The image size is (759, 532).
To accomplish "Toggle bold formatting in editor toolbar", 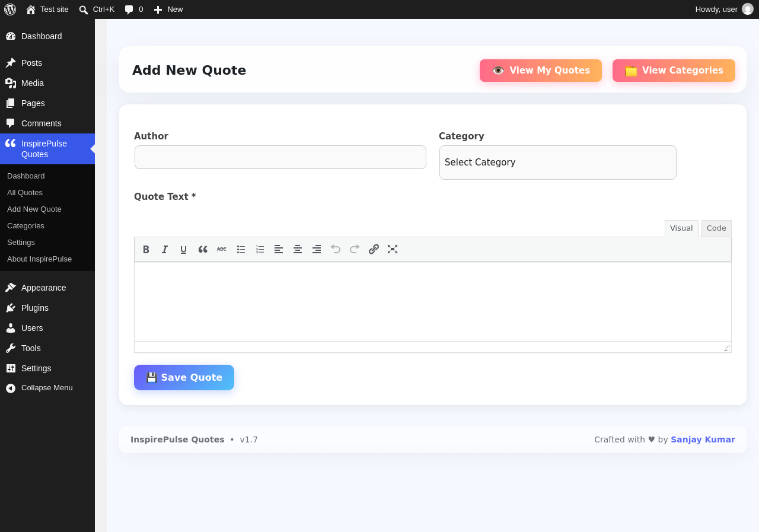I will [x=146, y=249].
